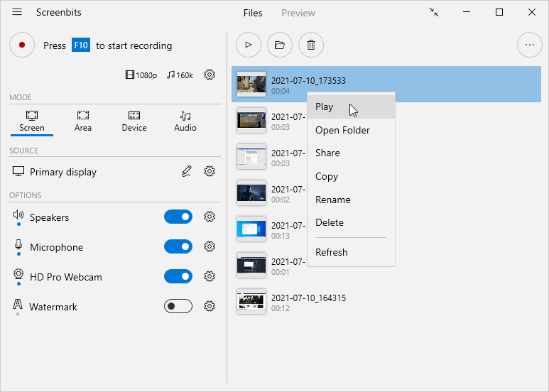Click the 1080p video quality indicator

point(141,75)
